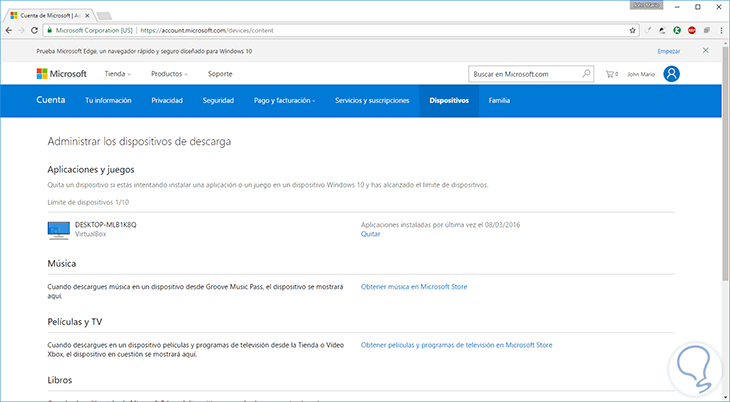Reload the page with the refresh icon
This screenshot has width=730, height=402.
[x=34, y=30]
